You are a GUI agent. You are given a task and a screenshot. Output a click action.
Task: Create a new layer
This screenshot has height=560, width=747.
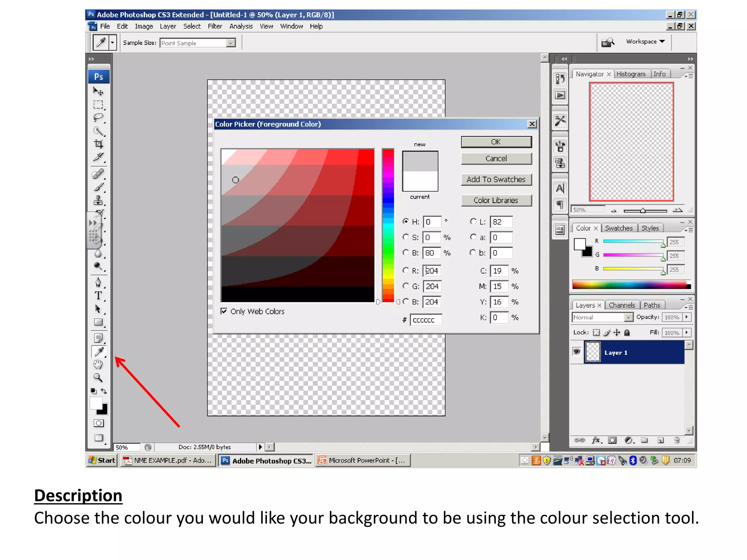[x=661, y=440]
